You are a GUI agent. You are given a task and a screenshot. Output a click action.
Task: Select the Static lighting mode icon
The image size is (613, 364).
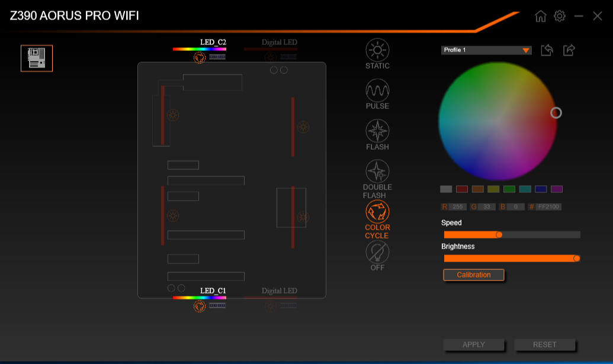click(x=377, y=50)
